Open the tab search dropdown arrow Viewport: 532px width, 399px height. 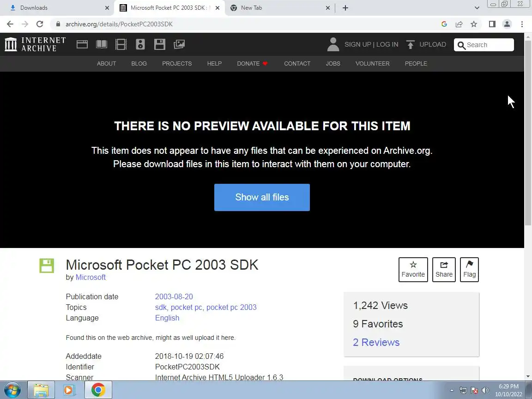(x=477, y=8)
